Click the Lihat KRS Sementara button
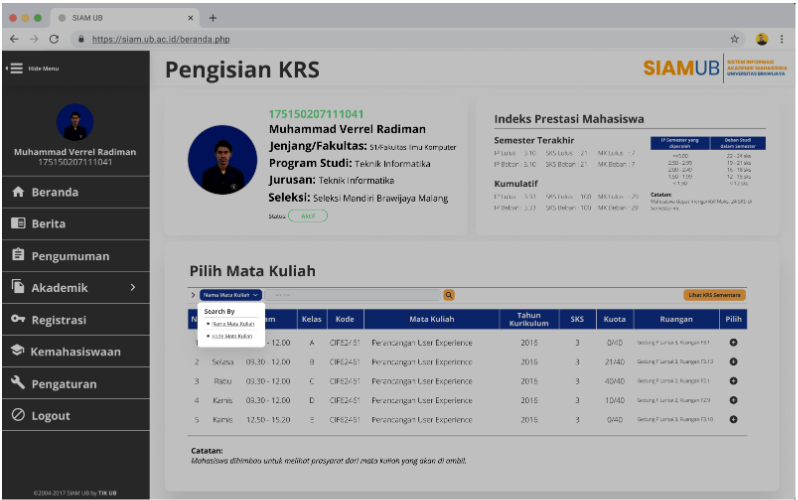Image resolution: width=798 pixels, height=500 pixels. (x=715, y=295)
